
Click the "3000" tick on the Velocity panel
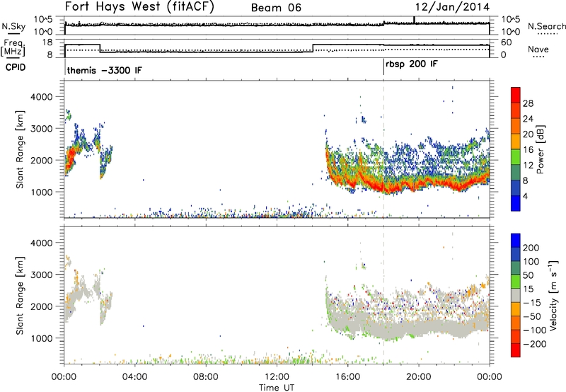[x=42, y=275]
